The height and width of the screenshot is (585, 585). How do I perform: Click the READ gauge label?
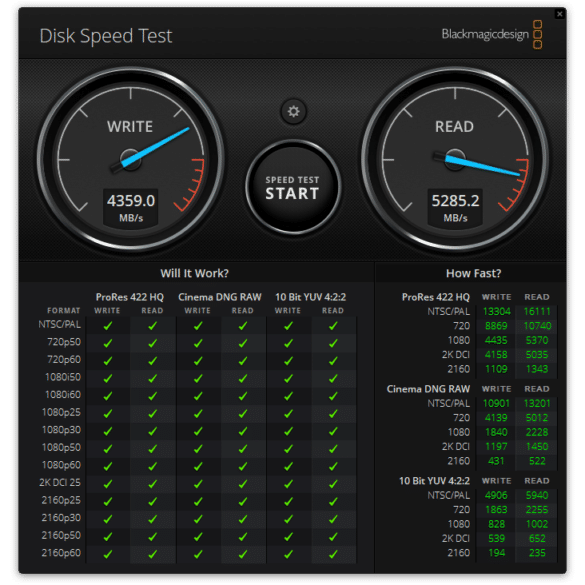point(454,127)
